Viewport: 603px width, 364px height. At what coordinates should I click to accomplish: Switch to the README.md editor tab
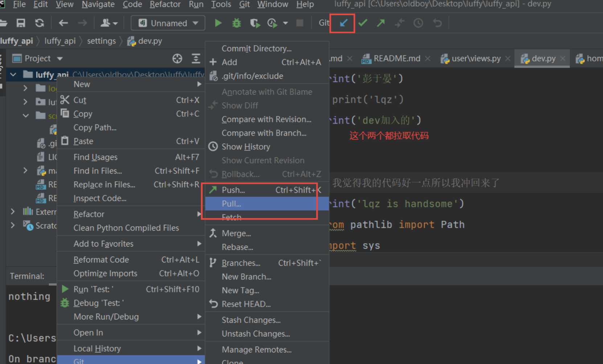(x=397, y=58)
